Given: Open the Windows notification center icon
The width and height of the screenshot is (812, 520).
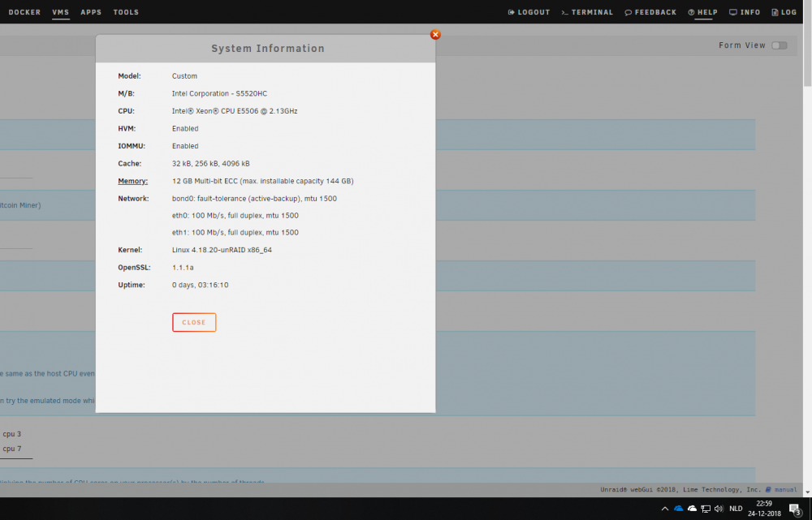Looking at the screenshot, I should click(x=795, y=509).
